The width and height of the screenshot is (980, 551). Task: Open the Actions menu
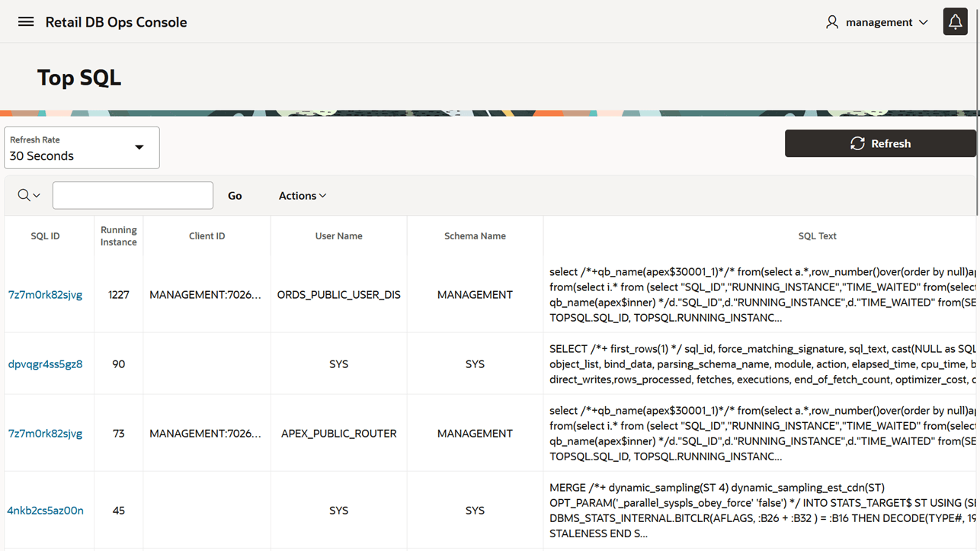click(303, 196)
